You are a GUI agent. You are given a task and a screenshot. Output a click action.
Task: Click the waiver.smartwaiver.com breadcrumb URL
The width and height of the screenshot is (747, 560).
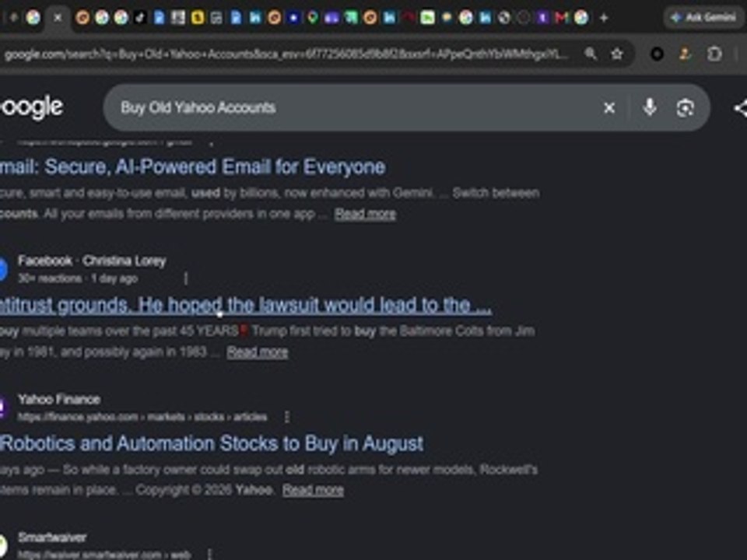tap(104, 555)
